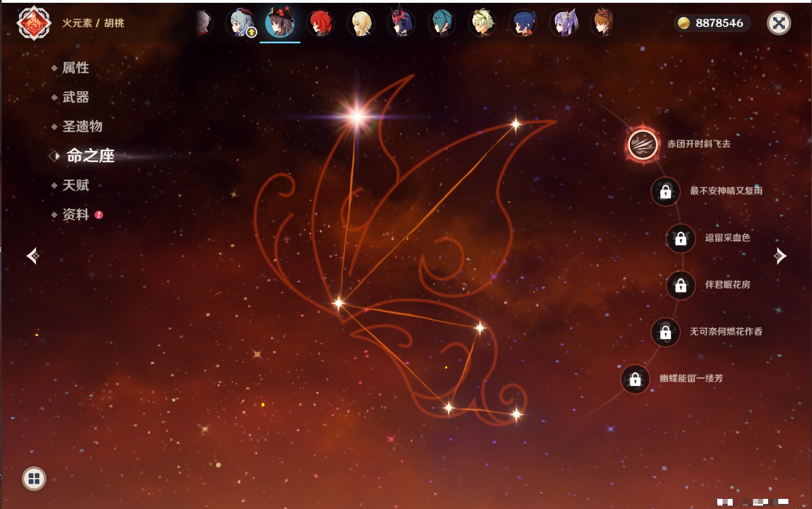Click the Mora balance 8878546
This screenshot has height=509, width=812.
tap(719, 23)
